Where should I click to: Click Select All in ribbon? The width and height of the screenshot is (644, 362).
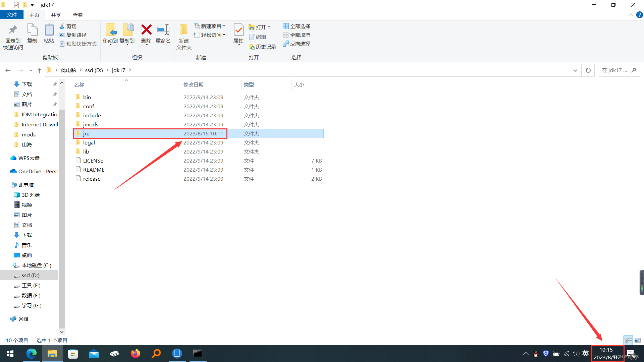[x=297, y=26]
